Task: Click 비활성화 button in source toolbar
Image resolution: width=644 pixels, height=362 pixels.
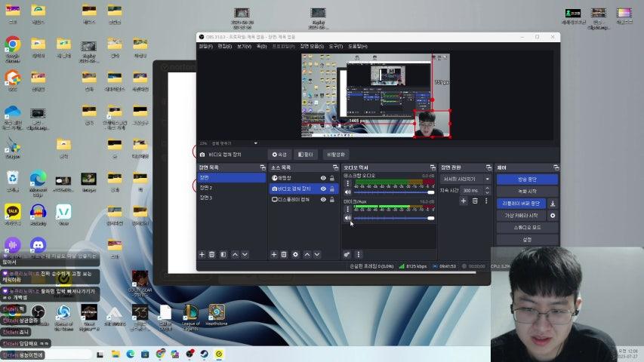Action: point(335,155)
